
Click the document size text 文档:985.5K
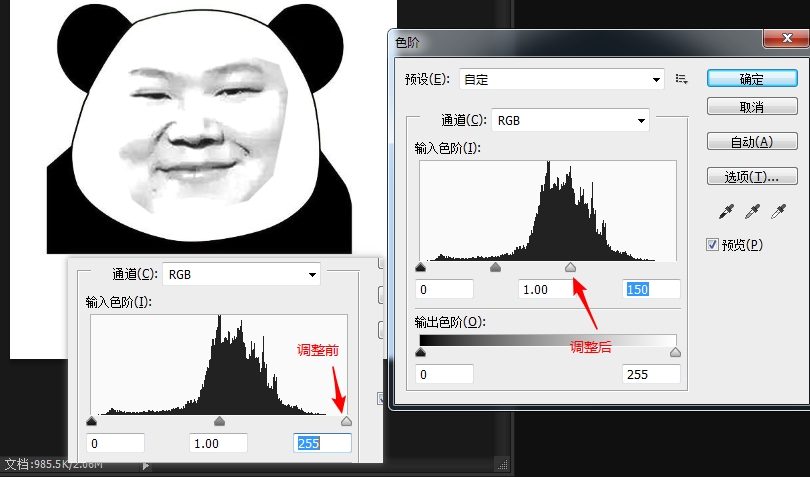pyautogui.click(x=54, y=464)
